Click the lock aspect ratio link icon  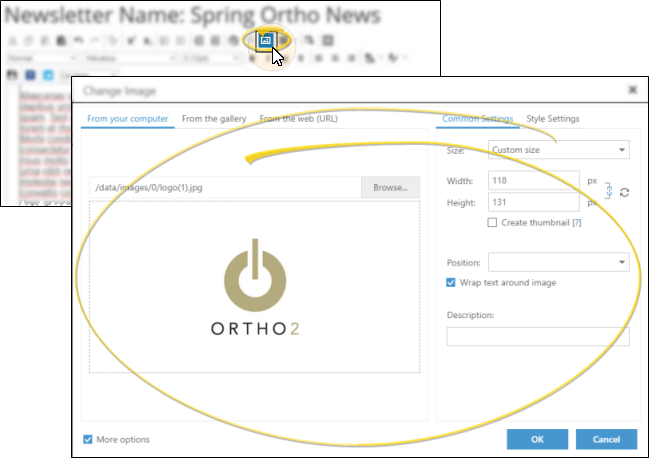click(607, 191)
